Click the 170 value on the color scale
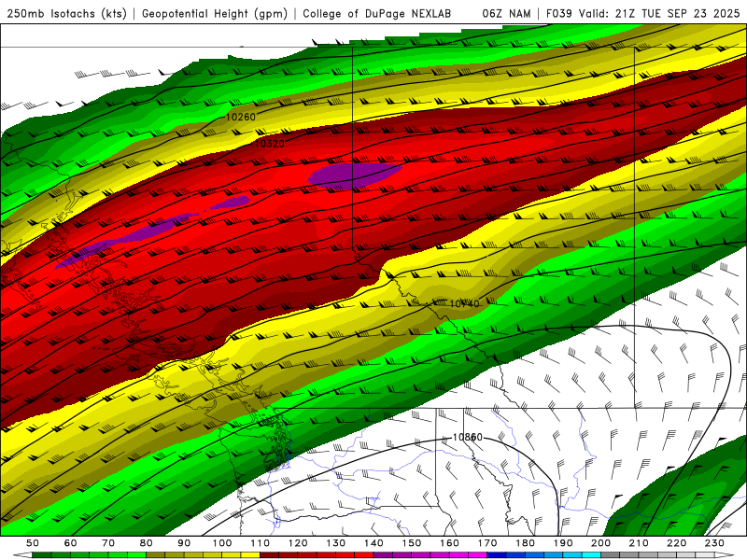Viewport: 747px width, 560px height. [487, 543]
